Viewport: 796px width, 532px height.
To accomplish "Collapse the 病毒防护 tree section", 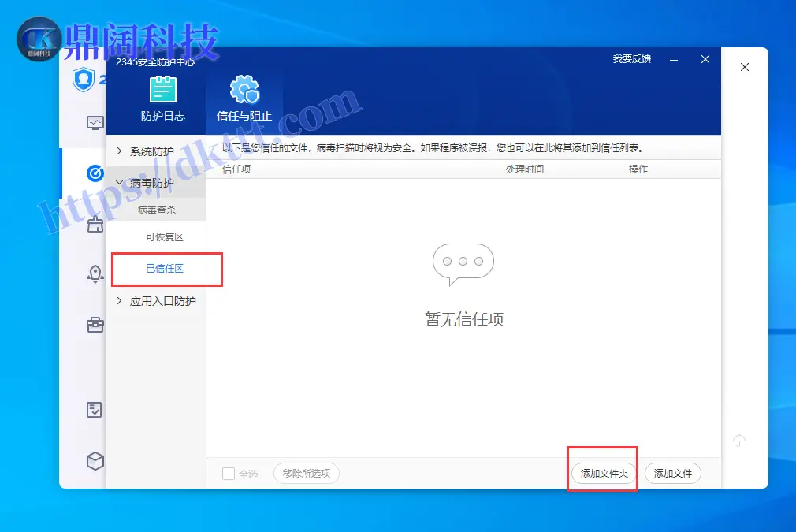I will point(151,183).
